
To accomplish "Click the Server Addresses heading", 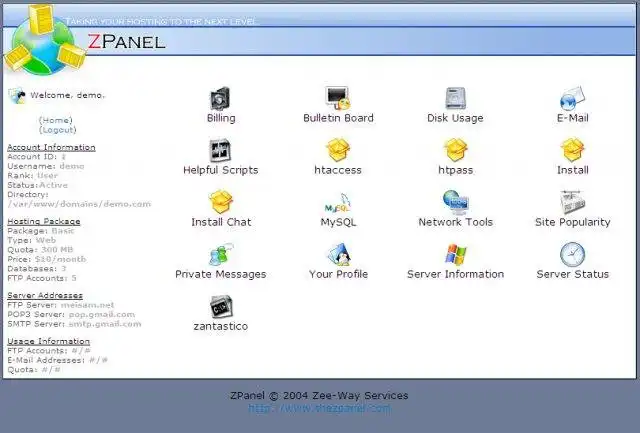I will tap(45, 295).
